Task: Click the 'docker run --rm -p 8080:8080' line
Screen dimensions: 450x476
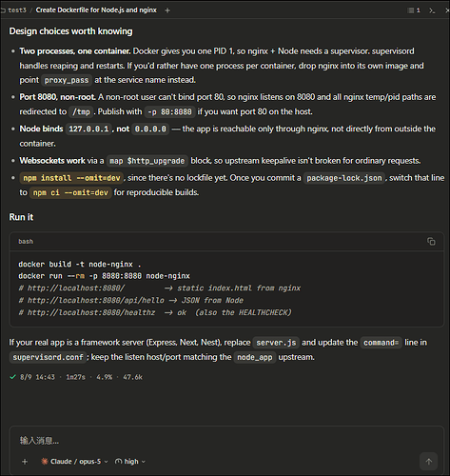Action: pos(104,276)
